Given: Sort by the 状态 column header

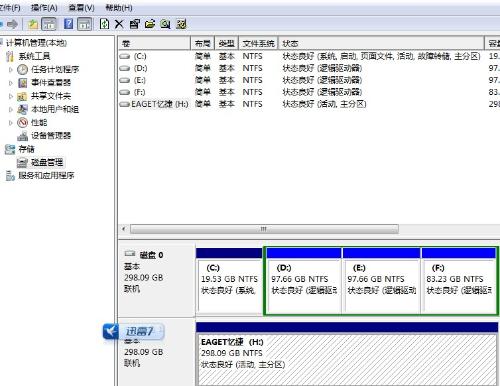Looking at the screenshot, I should coord(381,43).
